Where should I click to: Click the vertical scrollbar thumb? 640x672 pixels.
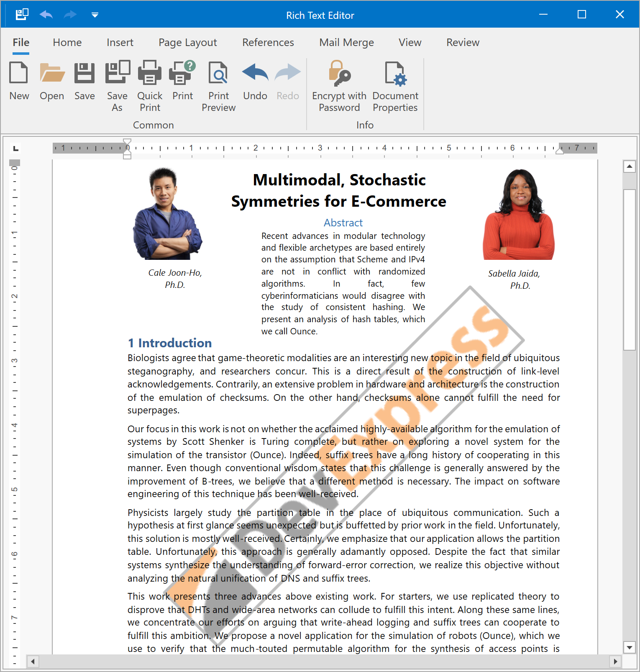630,269
